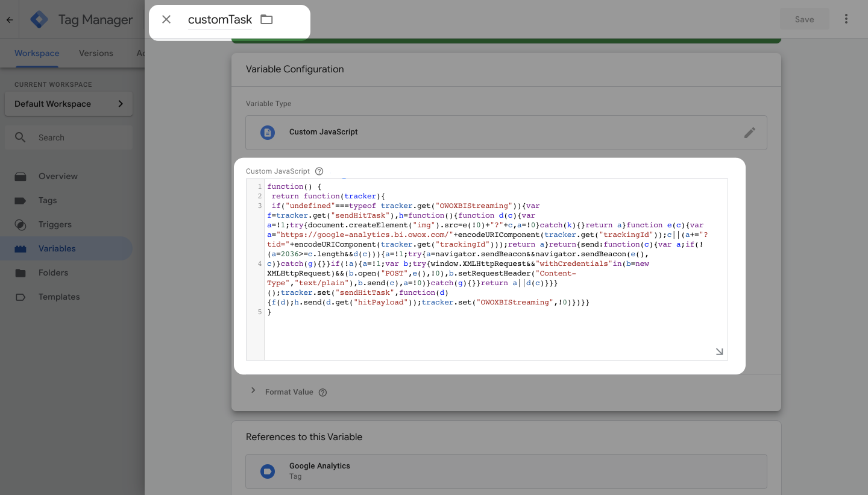Click the back arrow in Tag Manager
The width and height of the screenshot is (868, 495).
pyautogui.click(x=10, y=19)
